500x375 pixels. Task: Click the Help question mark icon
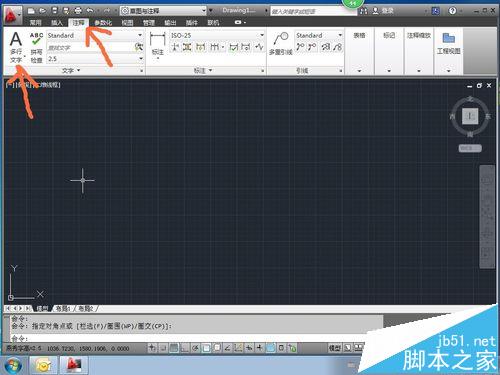452,11
